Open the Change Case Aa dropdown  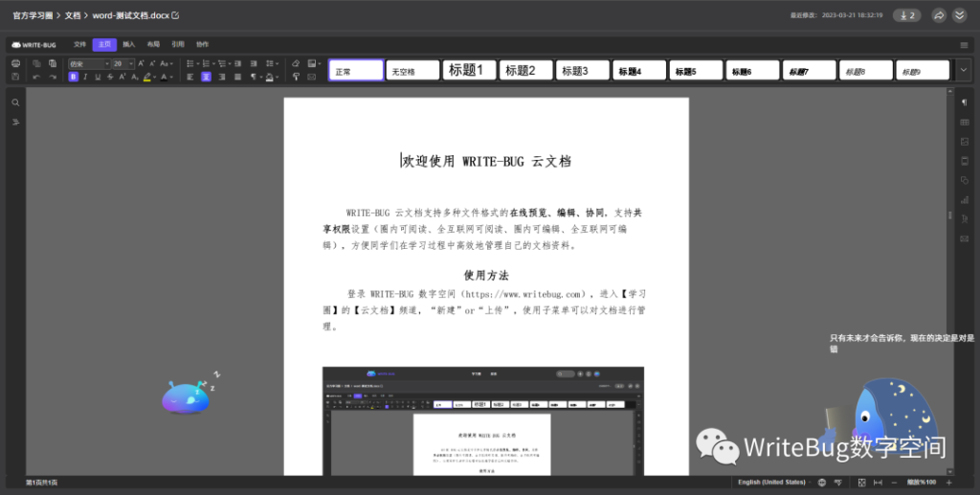click(x=167, y=64)
